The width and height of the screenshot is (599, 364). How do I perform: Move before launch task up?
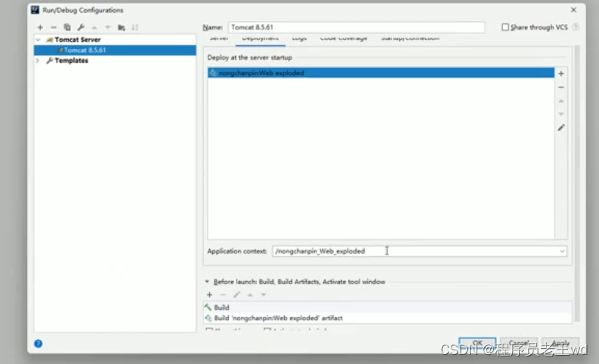point(250,295)
